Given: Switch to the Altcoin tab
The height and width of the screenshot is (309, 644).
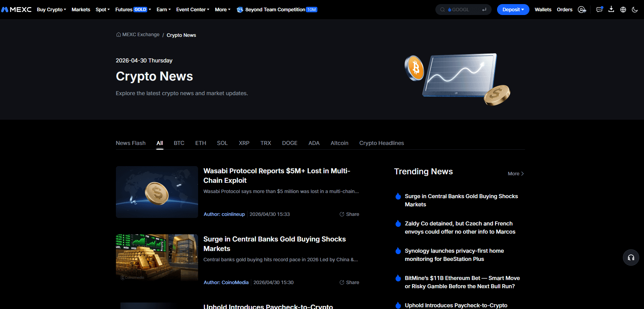Looking at the screenshot, I should (340, 143).
